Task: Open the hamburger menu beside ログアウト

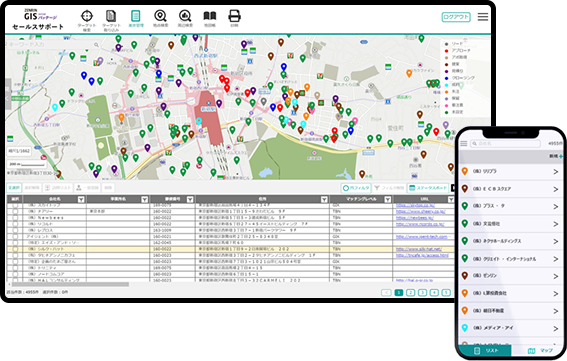Action: coord(483,17)
